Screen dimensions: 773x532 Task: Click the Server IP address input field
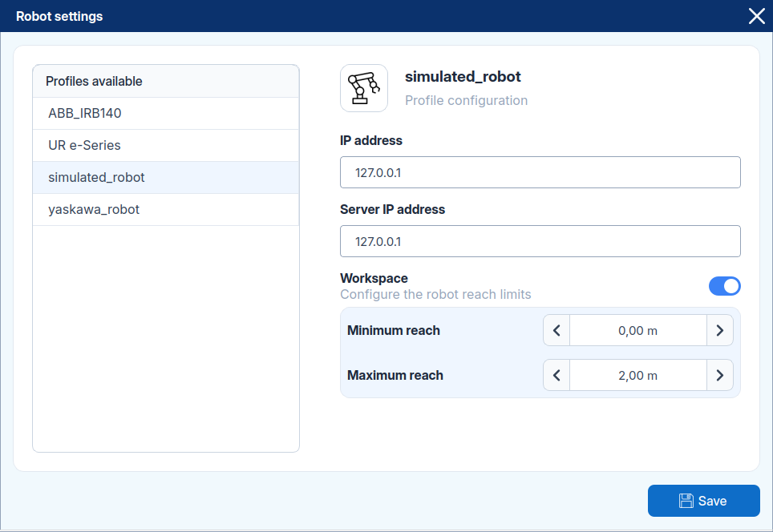point(540,241)
